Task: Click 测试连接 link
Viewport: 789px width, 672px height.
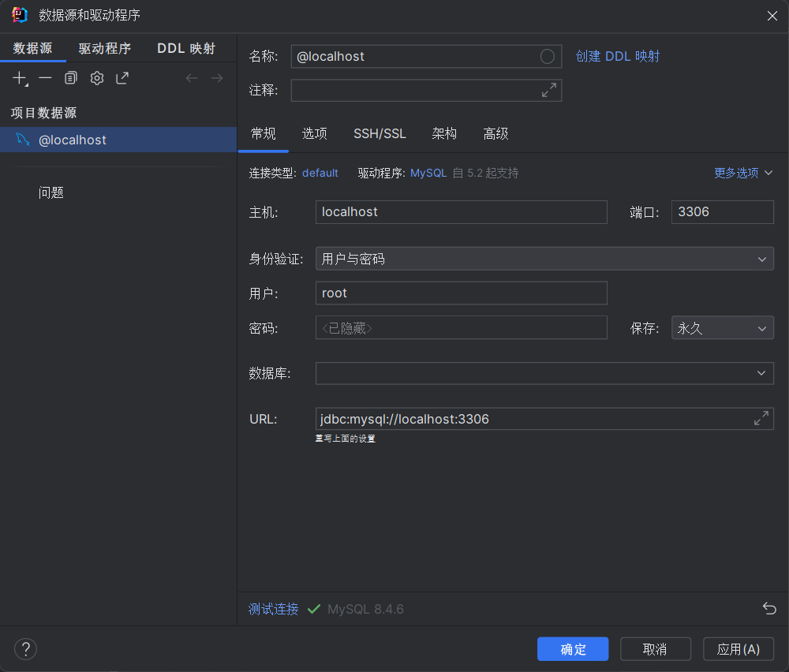Action: tap(273, 609)
